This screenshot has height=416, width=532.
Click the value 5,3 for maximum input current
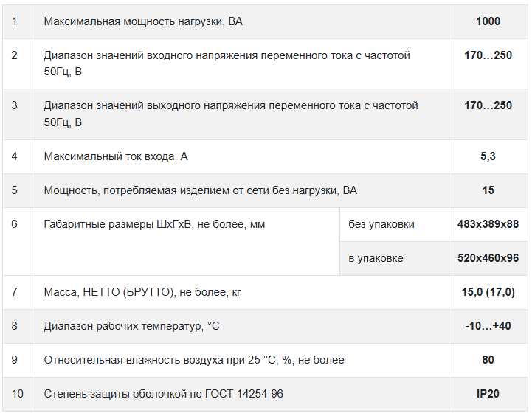click(x=488, y=156)
